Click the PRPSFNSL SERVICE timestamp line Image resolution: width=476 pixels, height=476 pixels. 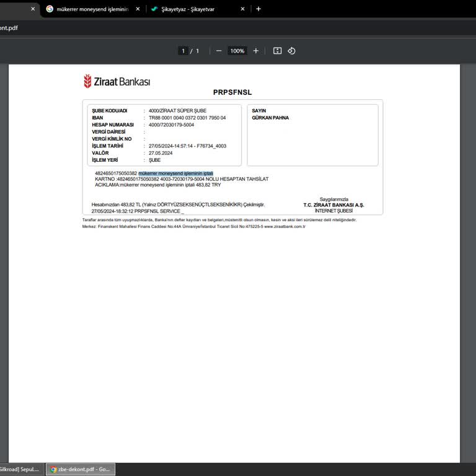(x=138, y=211)
